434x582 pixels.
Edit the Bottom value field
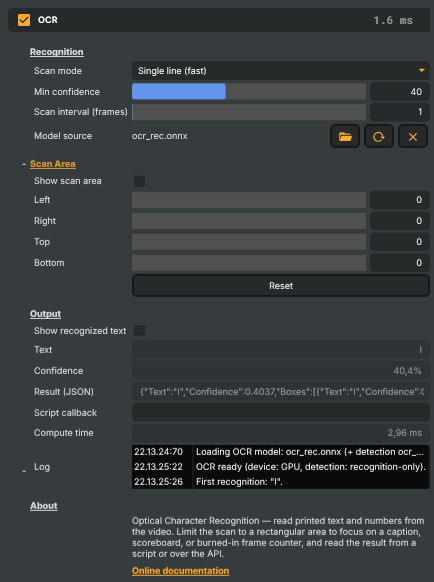click(399, 263)
